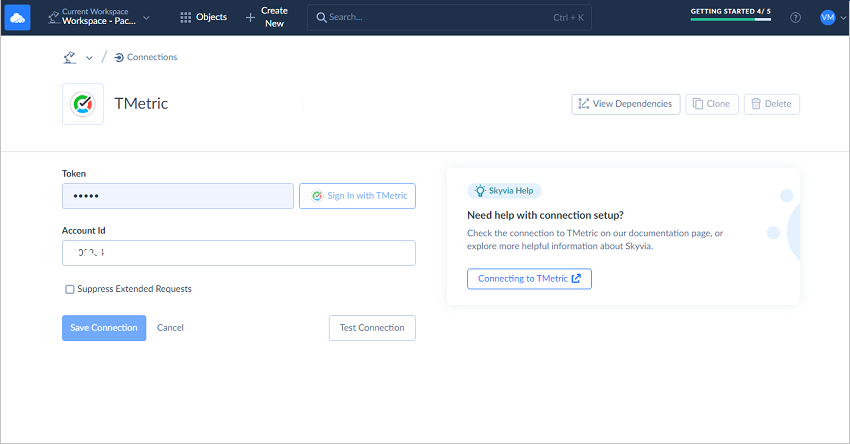Select the workspace breadcrumb icon
The width and height of the screenshot is (850, 444).
tap(69, 57)
